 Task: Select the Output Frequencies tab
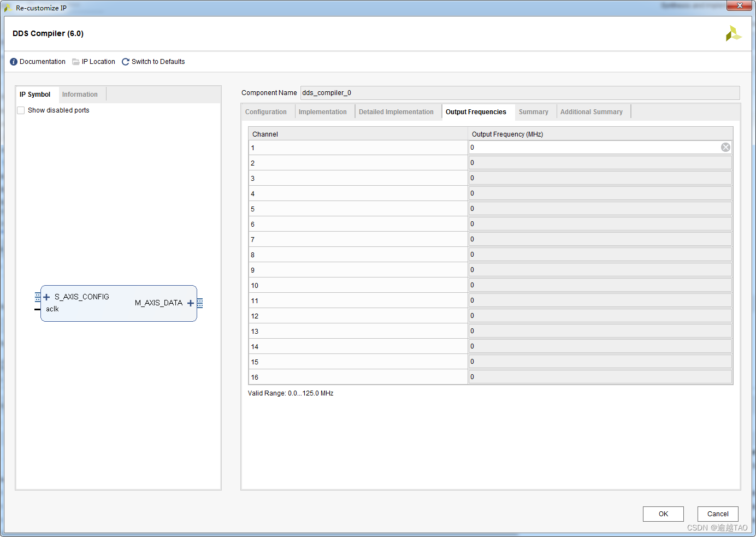[476, 112]
